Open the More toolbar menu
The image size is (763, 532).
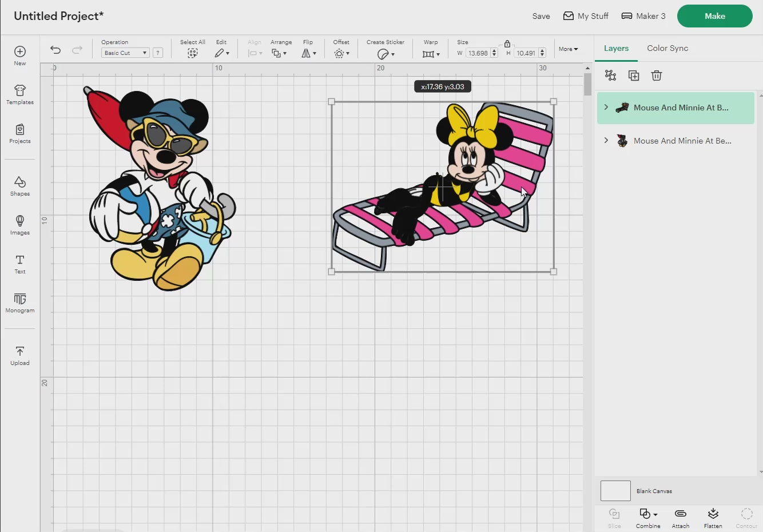point(569,49)
